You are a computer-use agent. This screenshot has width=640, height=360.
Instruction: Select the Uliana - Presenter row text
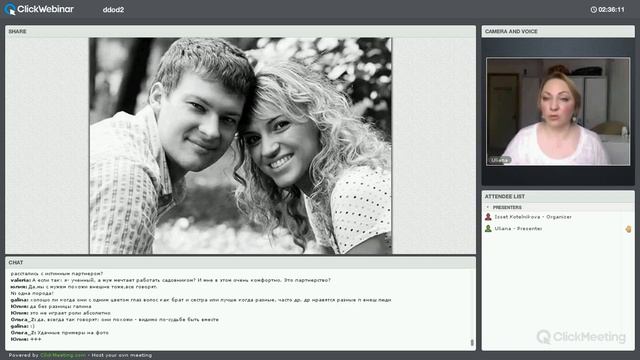(x=518, y=229)
